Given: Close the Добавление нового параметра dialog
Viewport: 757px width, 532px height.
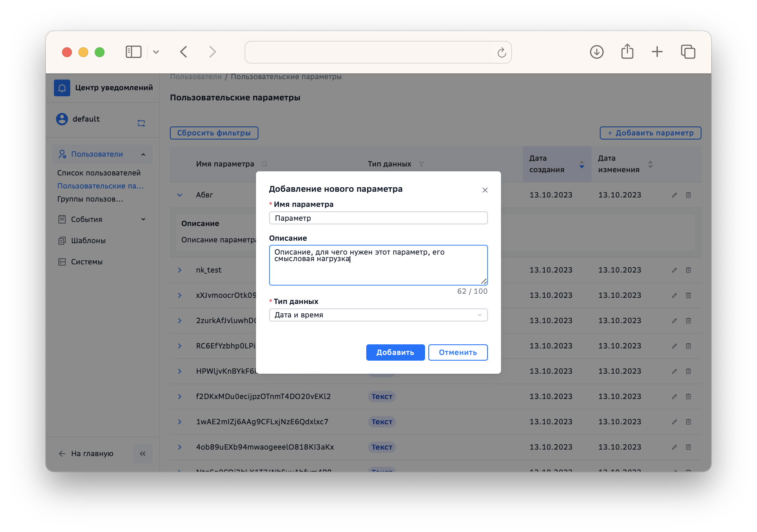Looking at the screenshot, I should point(485,190).
